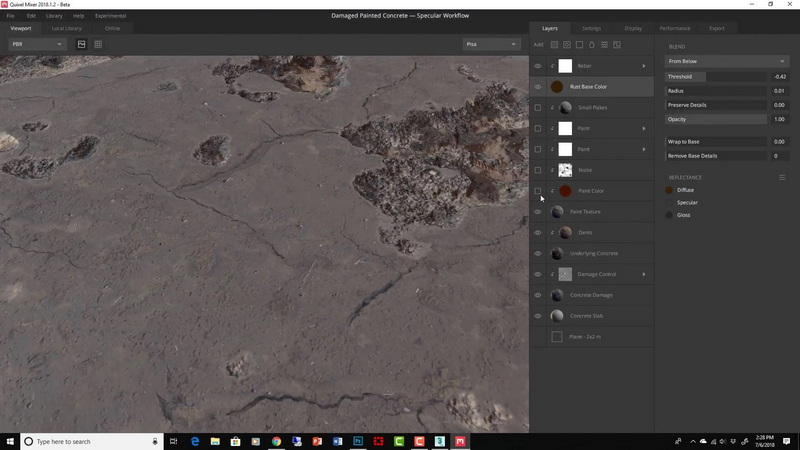Open the Edit menu

31,16
